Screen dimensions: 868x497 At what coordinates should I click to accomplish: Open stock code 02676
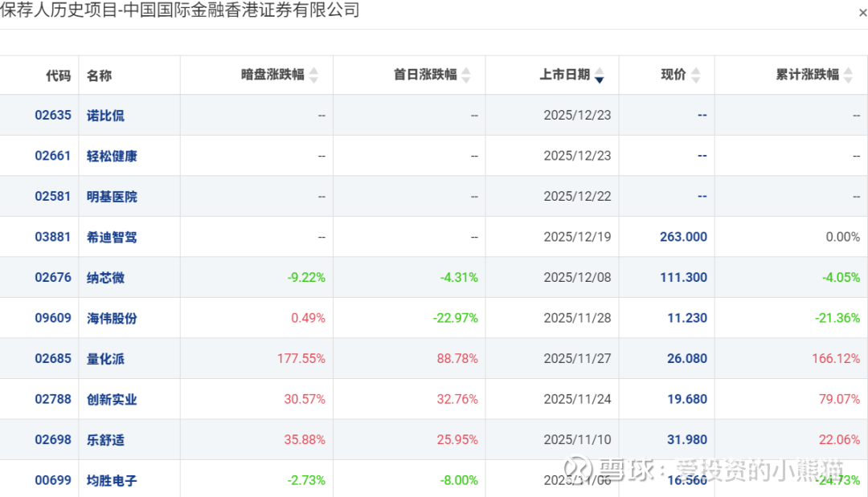[x=53, y=278]
